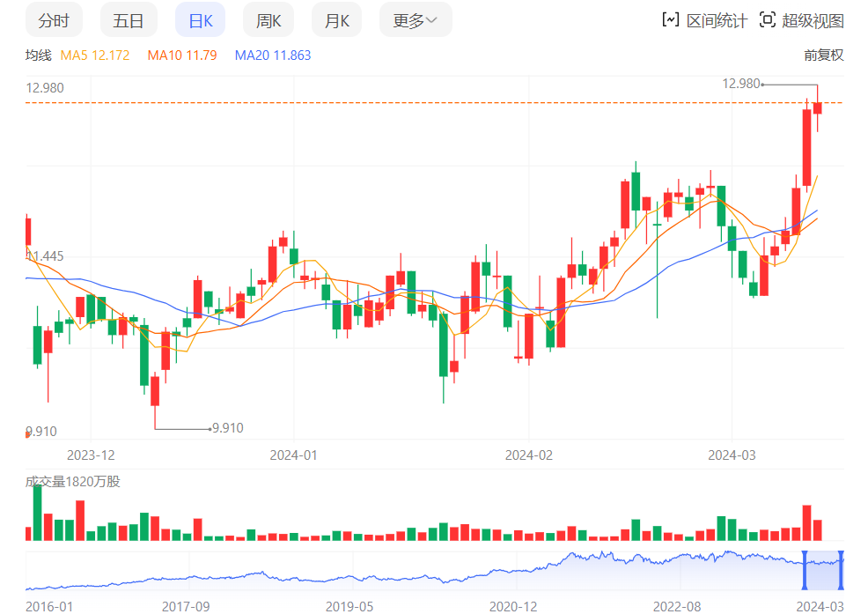
Task: Click the left handle of timeline range selector
Action: tap(805, 570)
